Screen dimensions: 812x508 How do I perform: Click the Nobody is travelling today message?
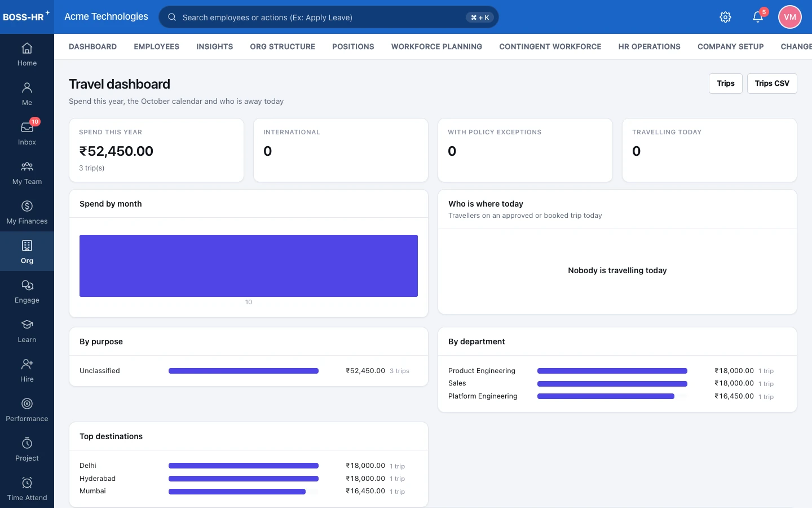click(x=617, y=270)
